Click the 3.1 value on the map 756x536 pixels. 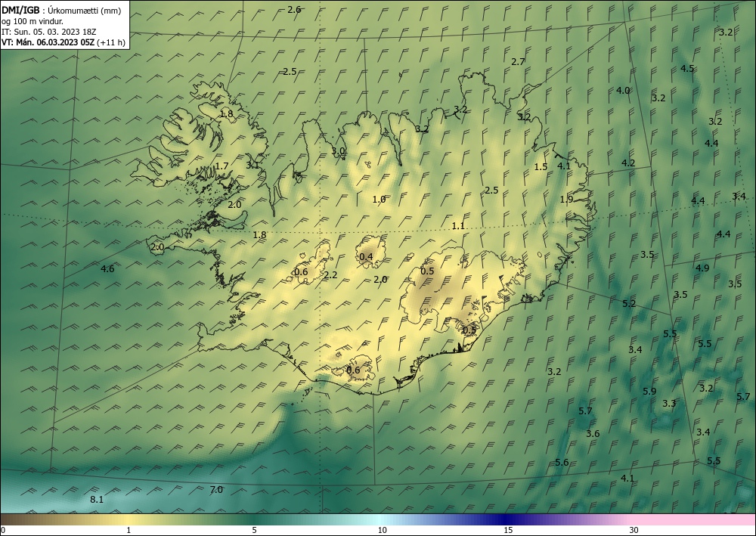[x=253, y=165]
